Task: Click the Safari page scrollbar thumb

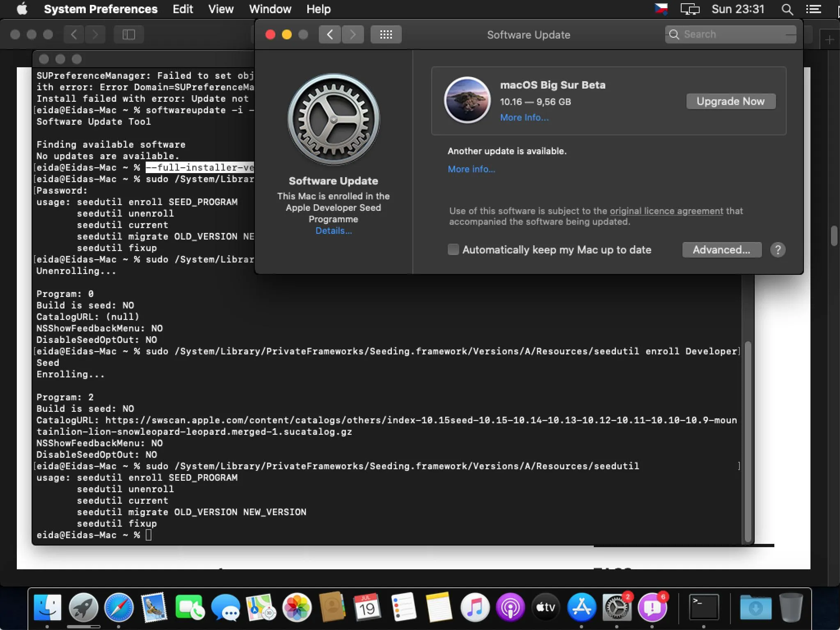Action: [x=833, y=236]
